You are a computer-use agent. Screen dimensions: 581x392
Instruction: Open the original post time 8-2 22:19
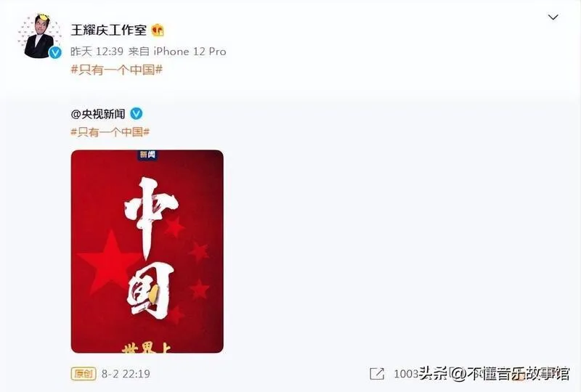[126, 373]
